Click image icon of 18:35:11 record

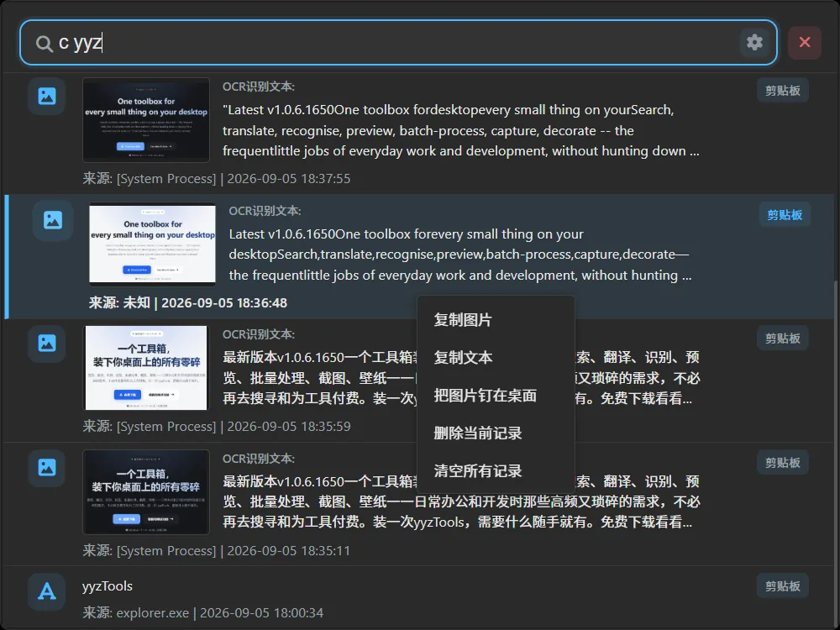point(46,468)
